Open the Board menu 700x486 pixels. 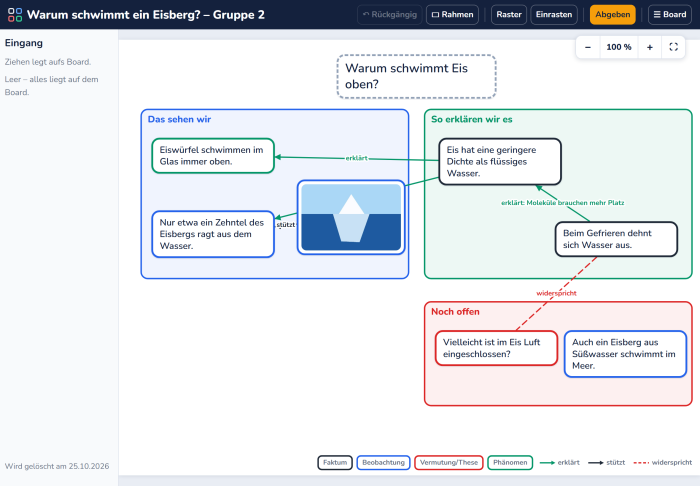tap(670, 15)
